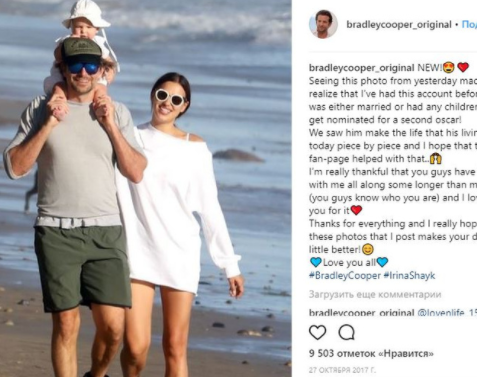Open the #IrinaShayk hashtag
The width and height of the screenshot is (477, 377).
point(409,276)
